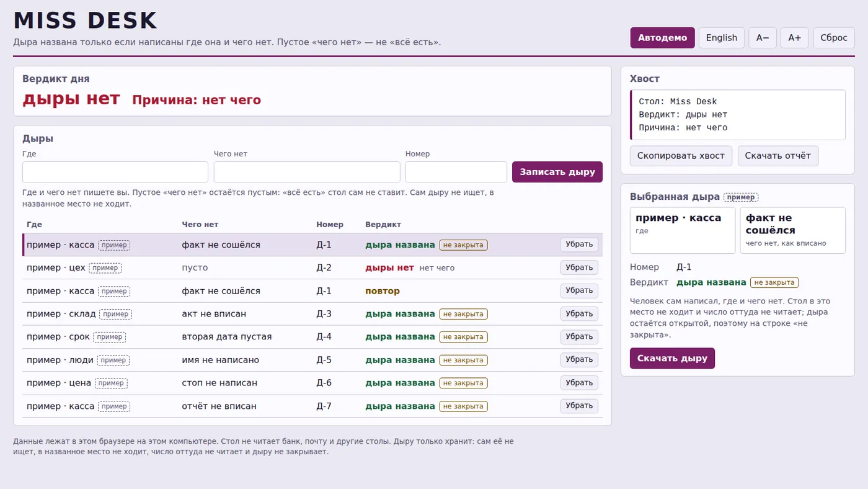Click the акт не вписан cell
This screenshot has height=489, width=868.
pos(214,314)
